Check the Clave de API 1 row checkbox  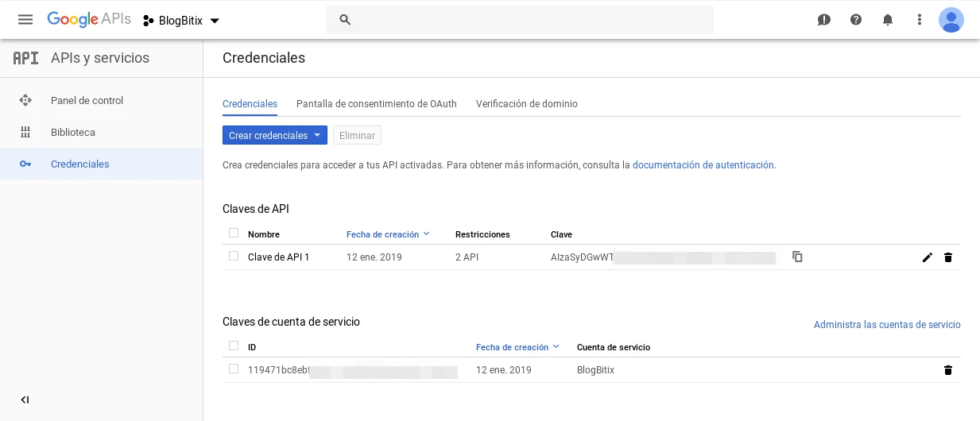point(234,256)
